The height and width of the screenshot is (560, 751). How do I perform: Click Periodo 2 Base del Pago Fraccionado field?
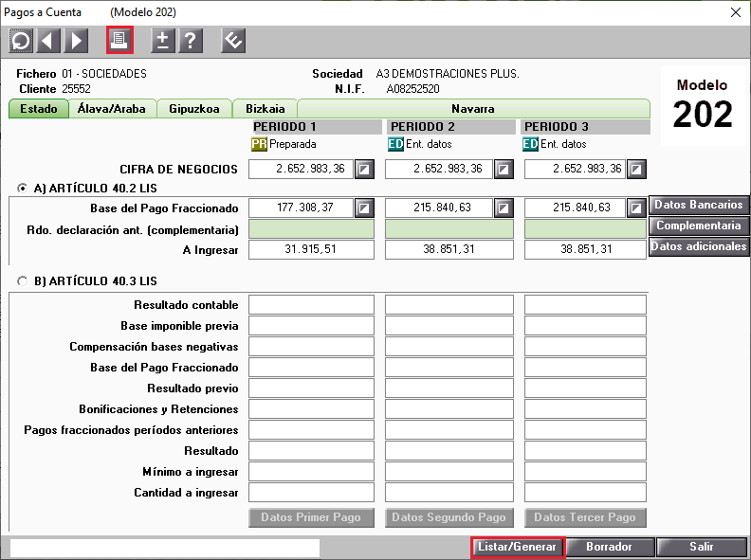coord(439,208)
